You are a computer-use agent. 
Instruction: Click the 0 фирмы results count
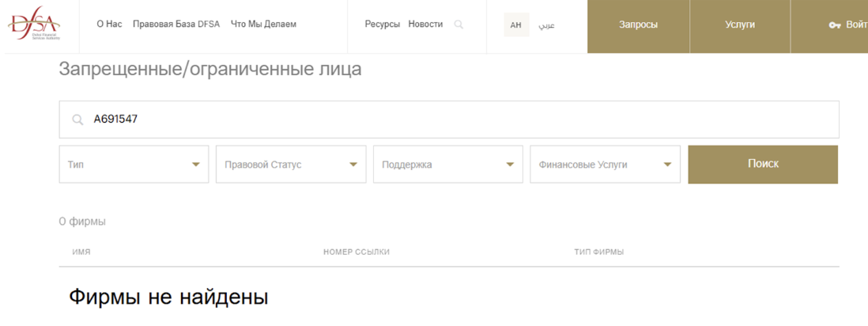82,222
